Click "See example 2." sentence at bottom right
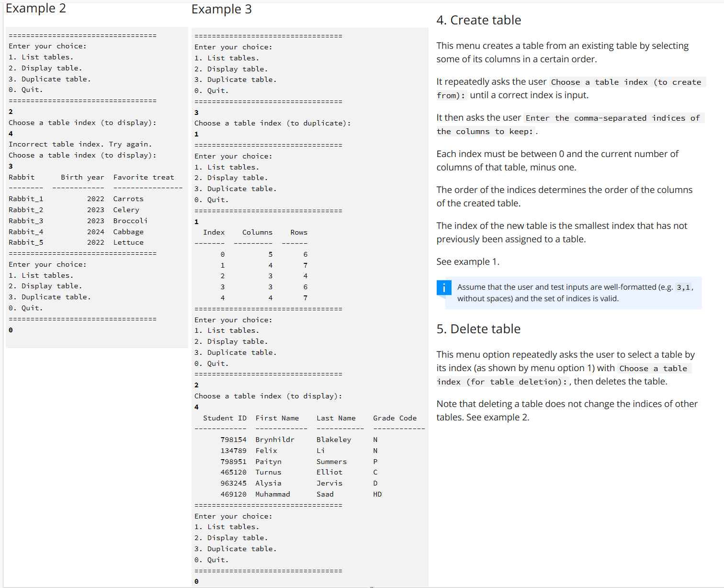 [498, 418]
